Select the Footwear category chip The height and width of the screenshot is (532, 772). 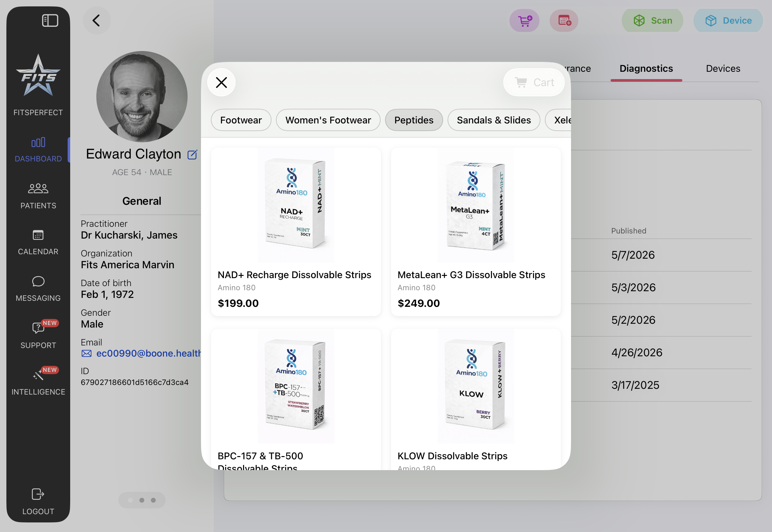point(241,120)
